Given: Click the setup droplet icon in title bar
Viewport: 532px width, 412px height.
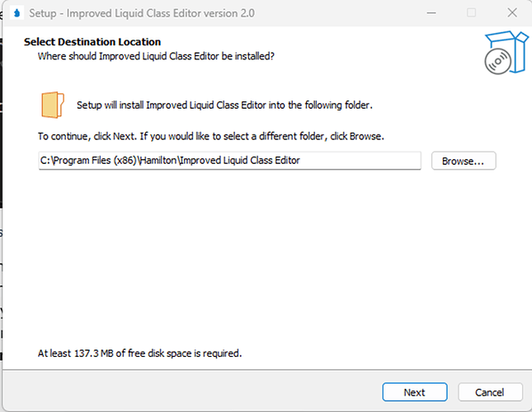Looking at the screenshot, I should point(17,13).
